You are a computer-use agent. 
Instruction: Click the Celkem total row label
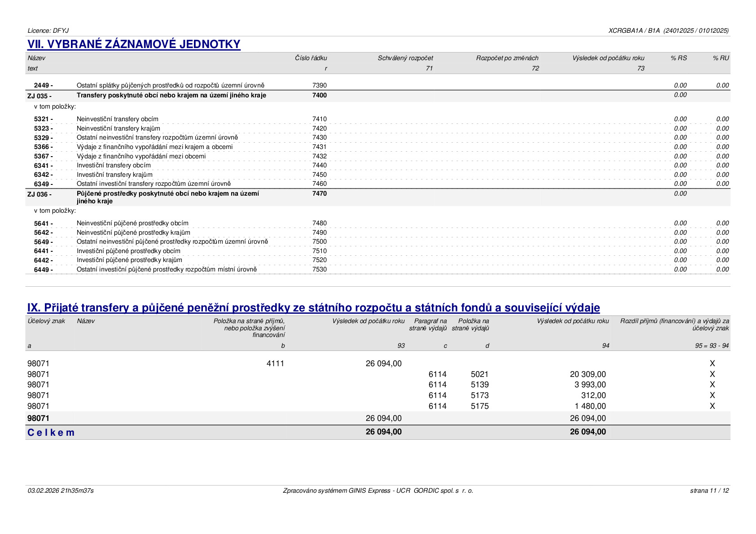pos(51,433)
